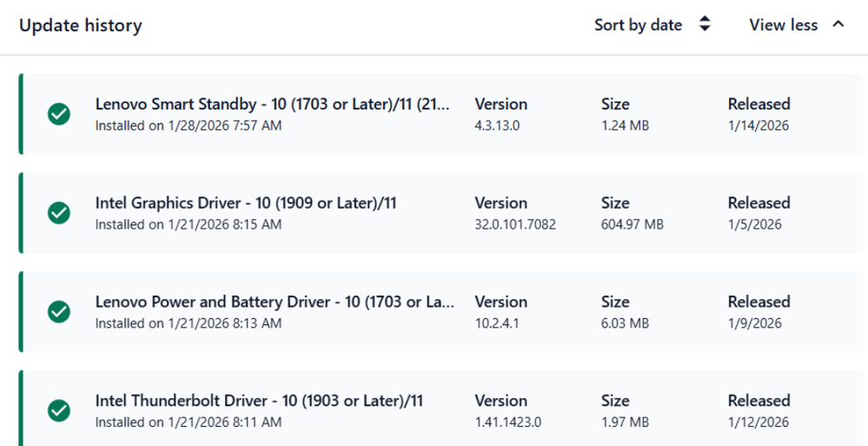
Task: Collapse history using the View less chevron
Action: tap(838, 24)
